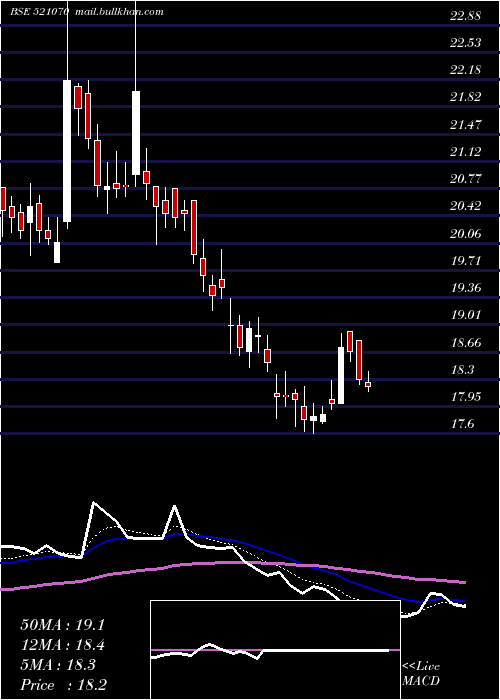Click the 19.01 price axis label
This screenshot has width=500, height=700.
click(465, 315)
